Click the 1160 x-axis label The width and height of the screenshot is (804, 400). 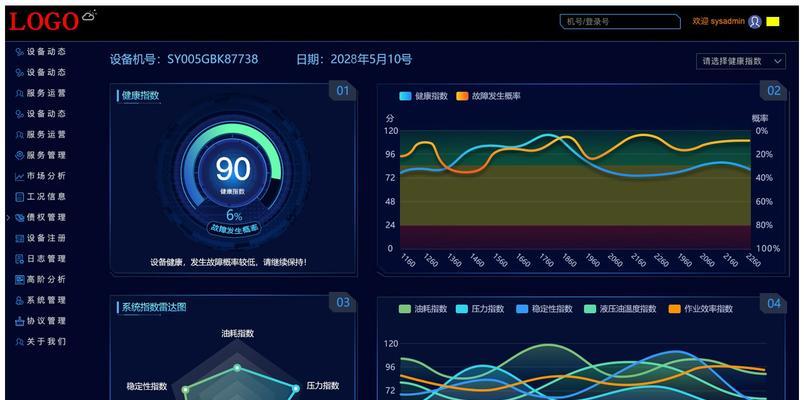pos(407,260)
